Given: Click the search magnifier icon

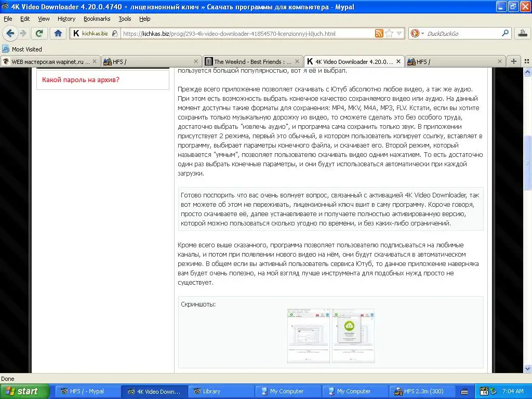Looking at the screenshot, I should [505, 33].
